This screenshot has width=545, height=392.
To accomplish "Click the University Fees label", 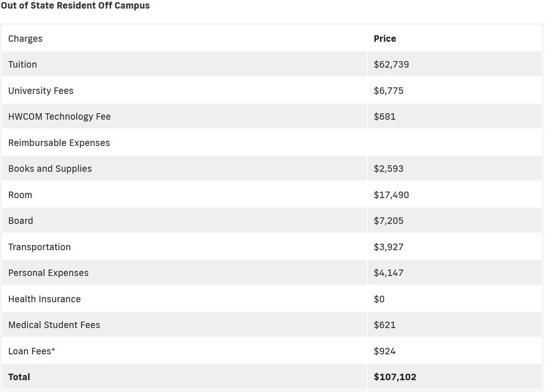I will [41, 90].
